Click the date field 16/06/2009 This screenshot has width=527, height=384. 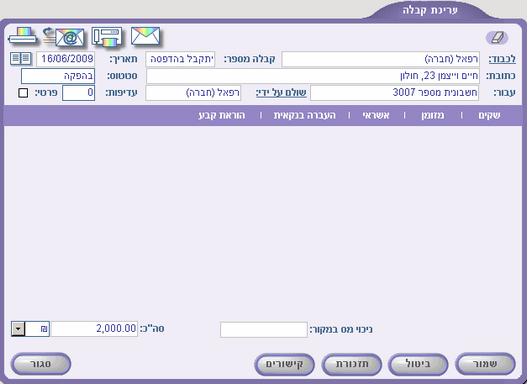pyautogui.click(x=66, y=59)
